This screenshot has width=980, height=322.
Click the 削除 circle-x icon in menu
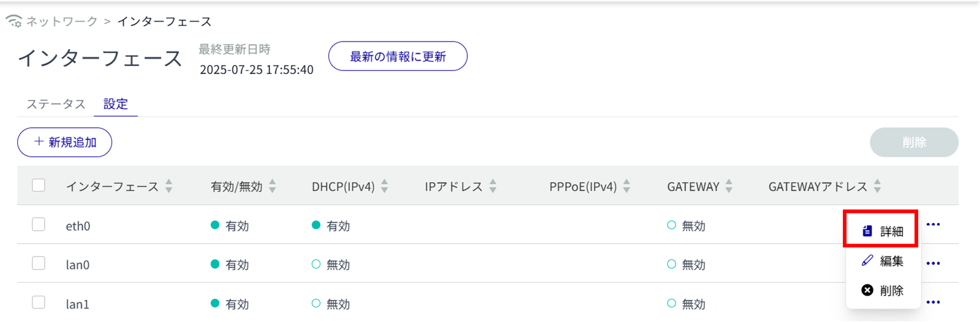[867, 290]
